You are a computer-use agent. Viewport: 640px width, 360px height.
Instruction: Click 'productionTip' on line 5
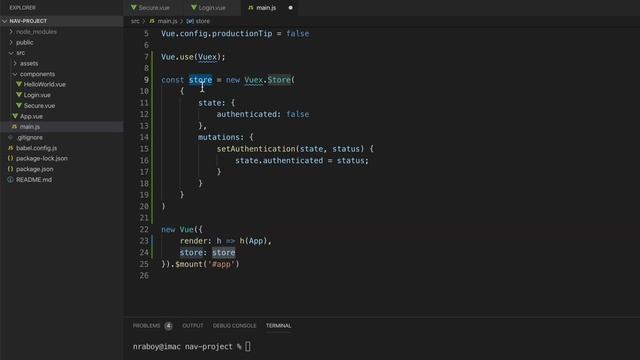click(x=242, y=34)
